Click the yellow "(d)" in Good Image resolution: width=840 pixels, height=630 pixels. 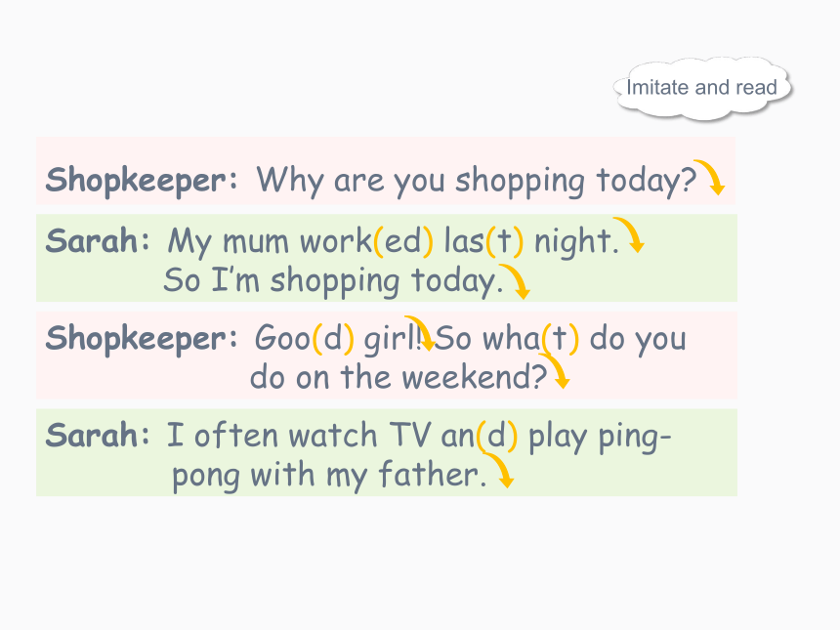(333, 339)
